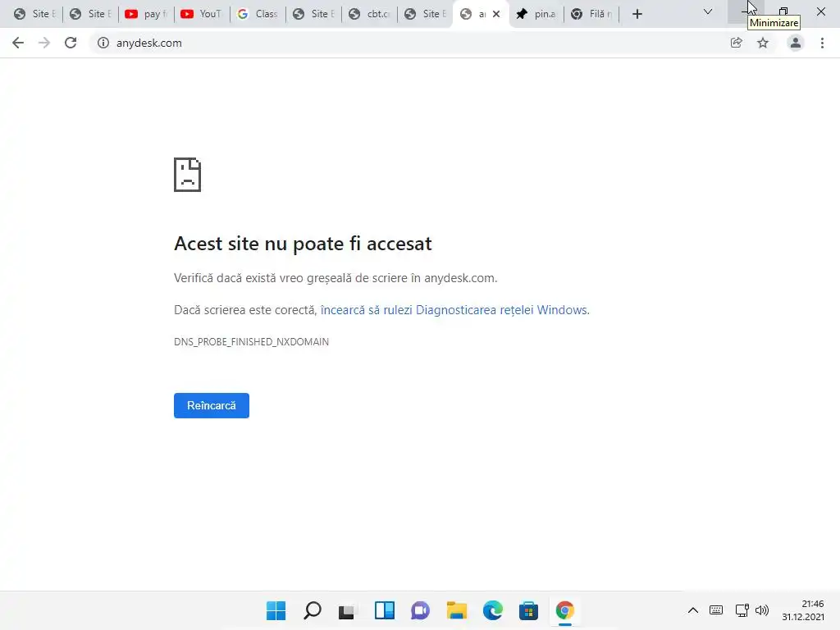This screenshot has height=630, width=840.
Task: Switch to the 'pay f' YouTube tab
Action: pos(146,14)
